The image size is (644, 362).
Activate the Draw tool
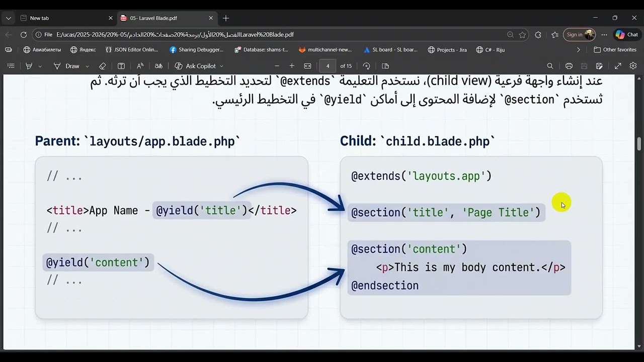coord(66,66)
